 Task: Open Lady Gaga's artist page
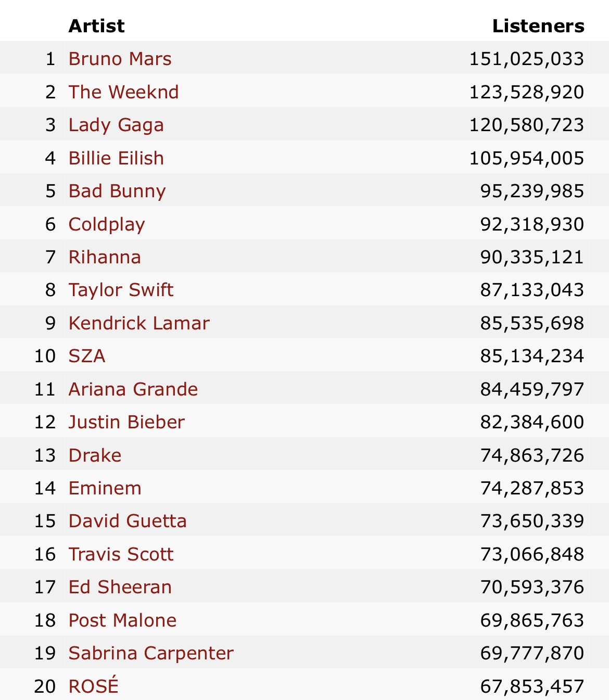click(116, 125)
